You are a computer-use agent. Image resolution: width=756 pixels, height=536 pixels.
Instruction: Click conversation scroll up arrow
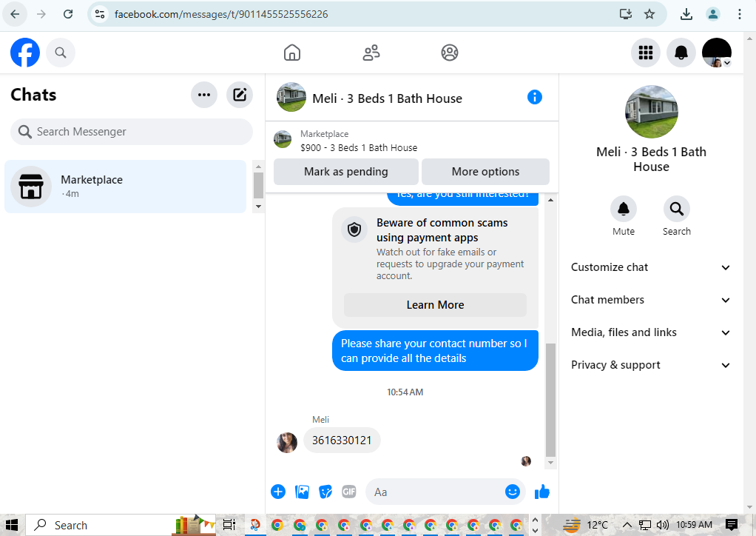550,200
